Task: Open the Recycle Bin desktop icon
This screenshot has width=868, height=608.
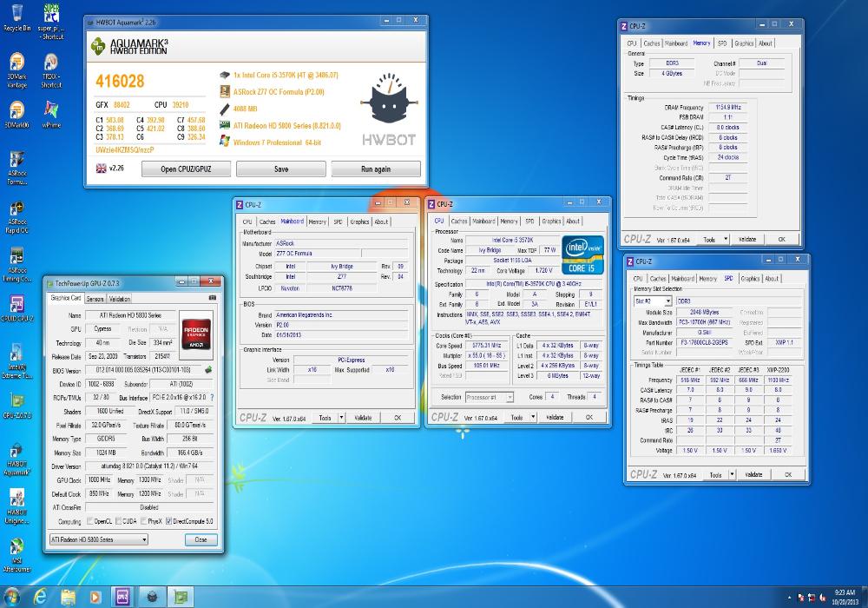Action: tap(16, 17)
